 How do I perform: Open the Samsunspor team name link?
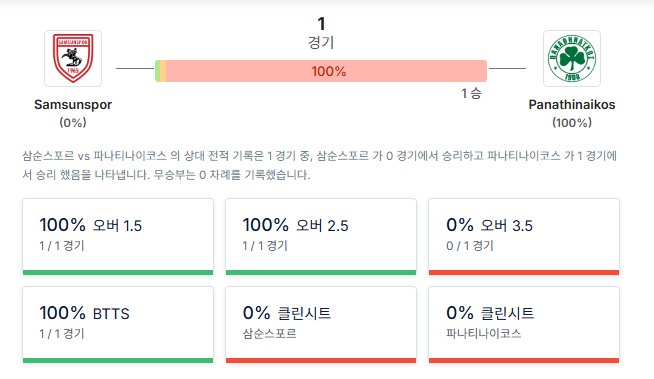pos(73,104)
